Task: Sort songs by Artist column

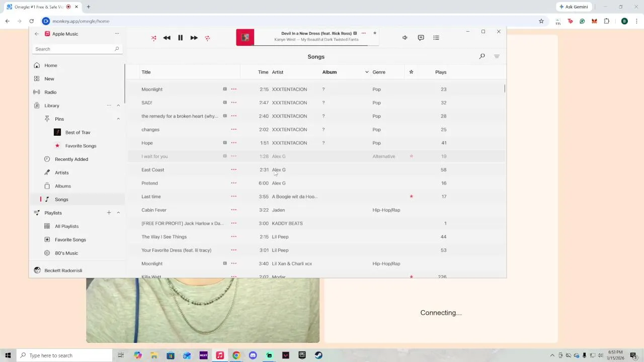Action: (x=278, y=72)
